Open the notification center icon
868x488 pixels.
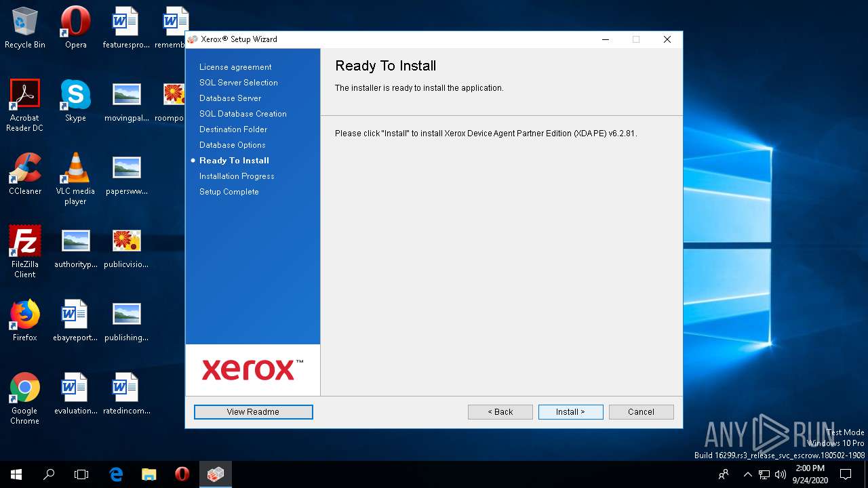coord(846,474)
